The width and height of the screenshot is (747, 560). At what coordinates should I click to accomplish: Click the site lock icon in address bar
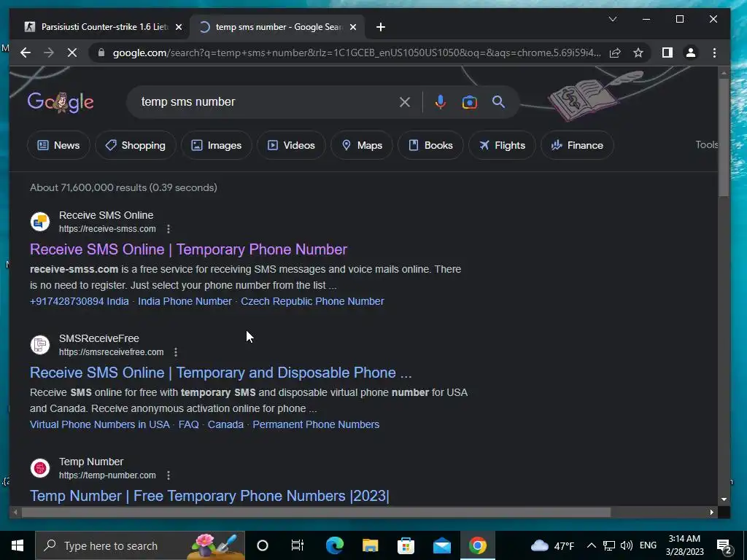(101, 52)
